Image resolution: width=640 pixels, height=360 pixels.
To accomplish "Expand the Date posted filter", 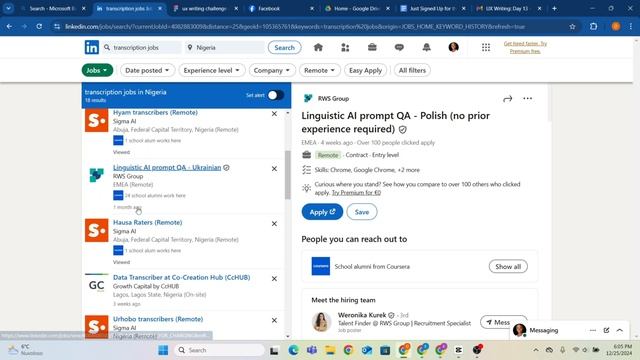I will 147,70.
